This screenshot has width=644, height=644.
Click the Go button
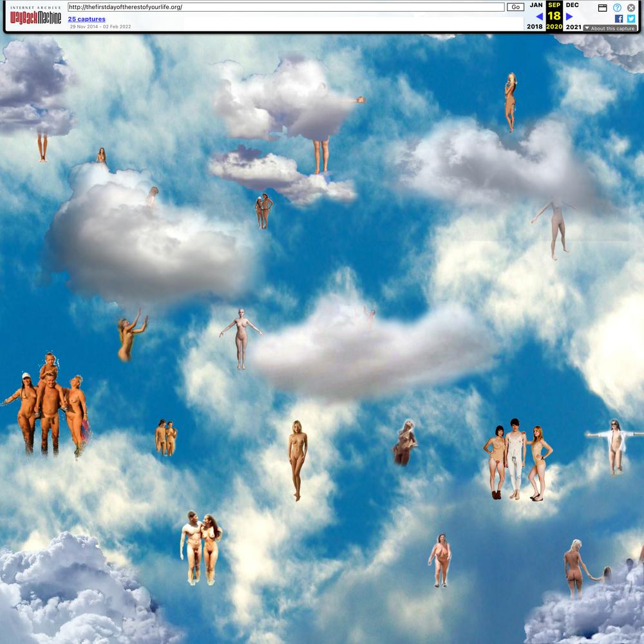(x=515, y=7)
